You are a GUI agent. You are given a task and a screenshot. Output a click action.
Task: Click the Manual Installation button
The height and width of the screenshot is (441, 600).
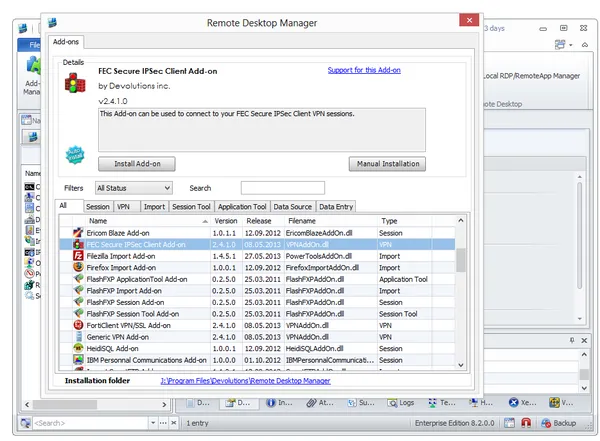(x=387, y=164)
